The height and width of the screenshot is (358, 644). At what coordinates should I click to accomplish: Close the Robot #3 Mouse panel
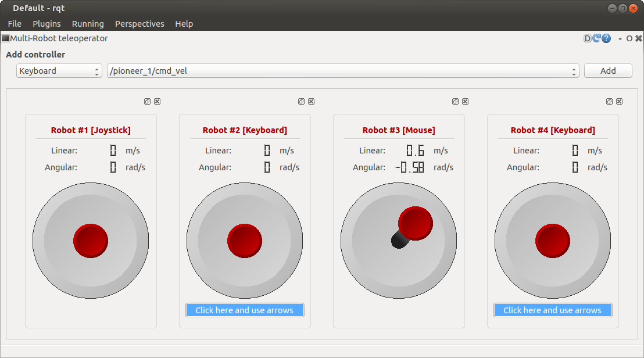coord(465,101)
